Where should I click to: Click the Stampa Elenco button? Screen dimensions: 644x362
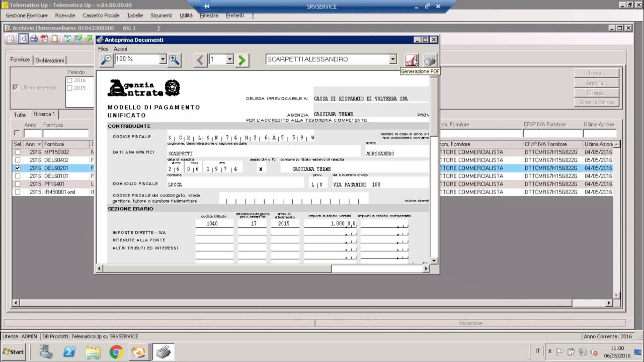(x=596, y=102)
